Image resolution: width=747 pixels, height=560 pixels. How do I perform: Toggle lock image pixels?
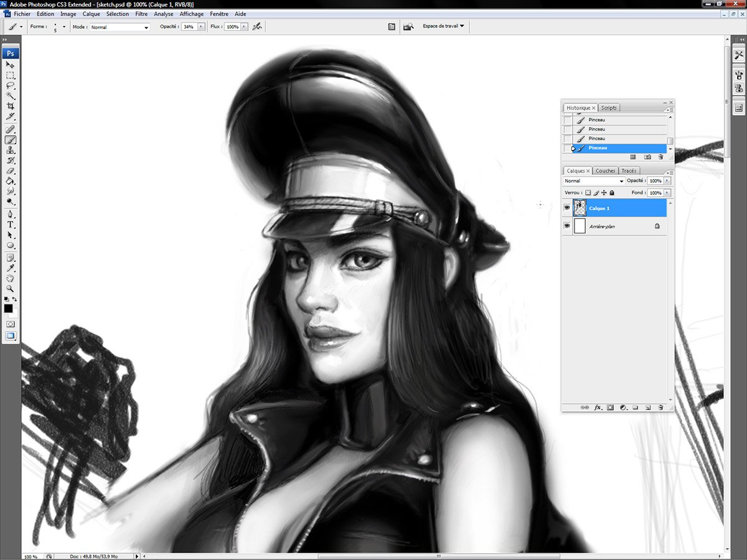click(596, 193)
